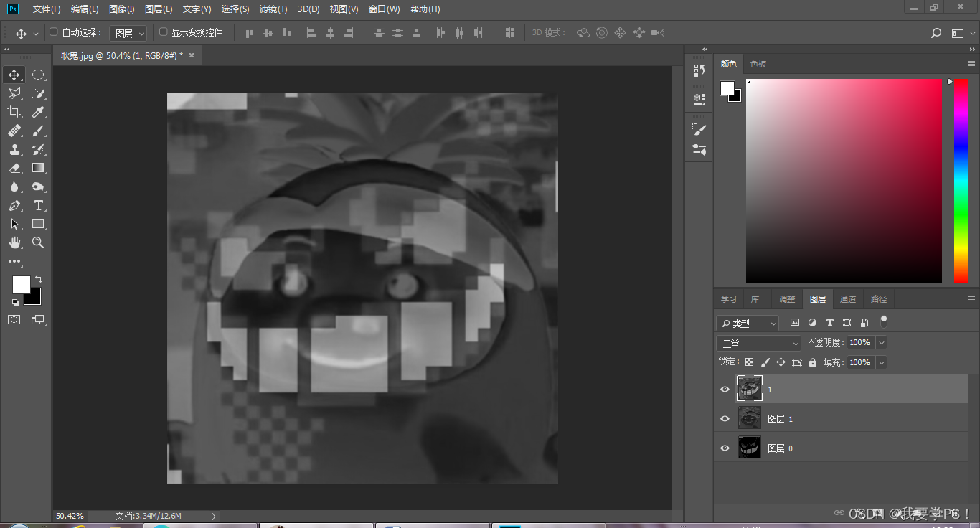
Task: Open the 类型 layer filter dropdown
Action: (x=748, y=324)
